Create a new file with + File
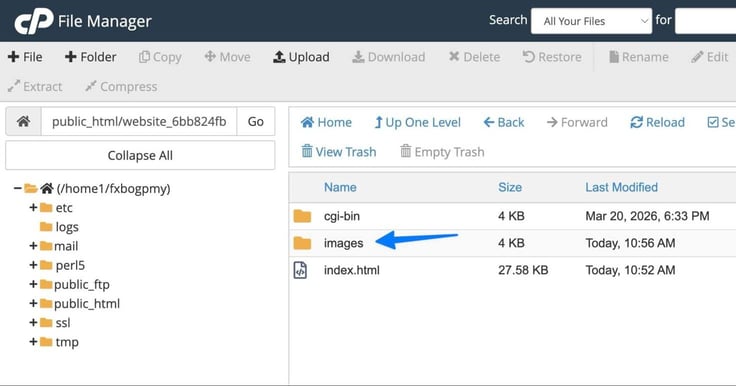This screenshot has width=736, height=386. pos(25,57)
